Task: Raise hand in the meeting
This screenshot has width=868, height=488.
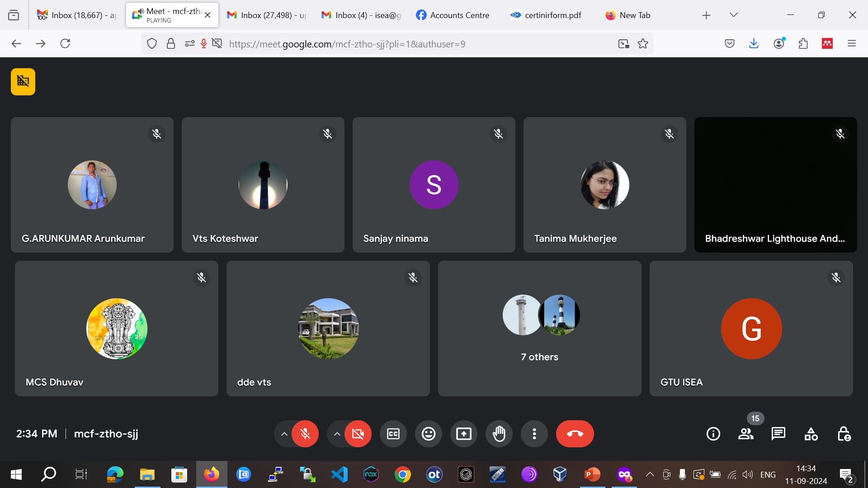Action: (x=499, y=434)
